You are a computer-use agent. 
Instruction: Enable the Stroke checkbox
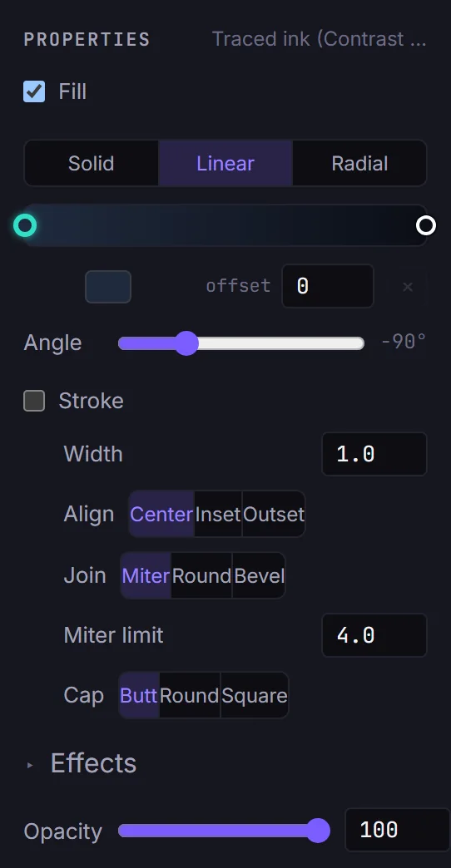[34, 401]
